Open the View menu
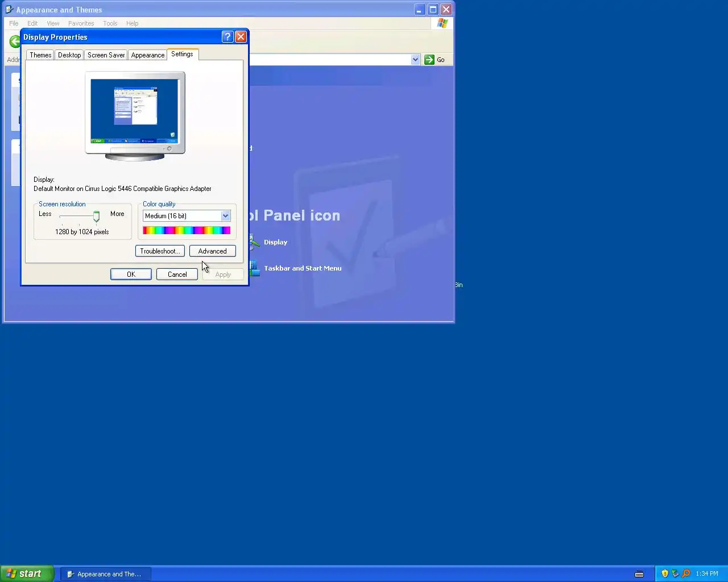Viewport: 728px width, 582px height. pos(53,23)
